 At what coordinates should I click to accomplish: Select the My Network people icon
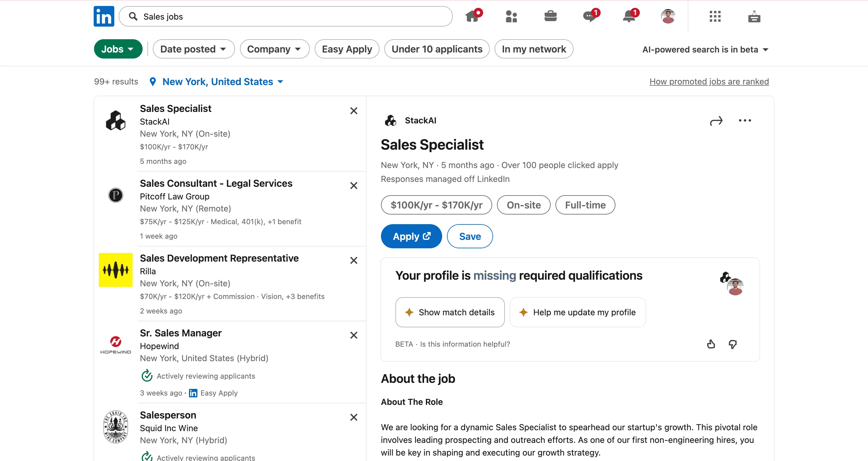point(511,16)
